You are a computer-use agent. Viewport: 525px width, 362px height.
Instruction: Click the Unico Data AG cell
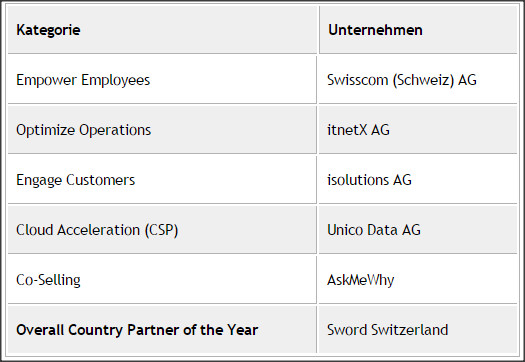tap(418, 230)
